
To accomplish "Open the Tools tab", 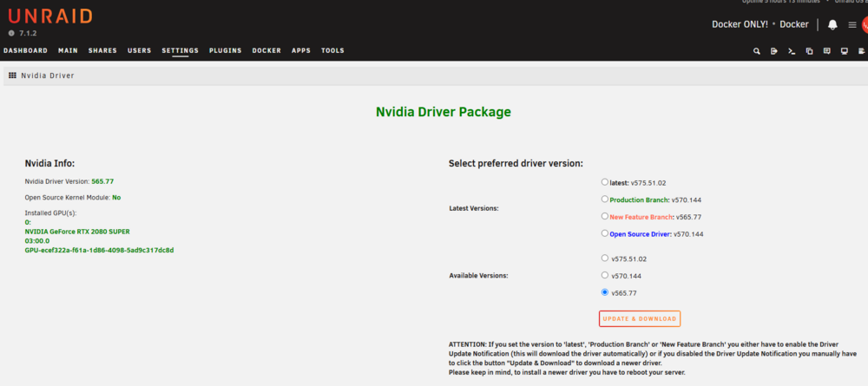I will point(332,50).
